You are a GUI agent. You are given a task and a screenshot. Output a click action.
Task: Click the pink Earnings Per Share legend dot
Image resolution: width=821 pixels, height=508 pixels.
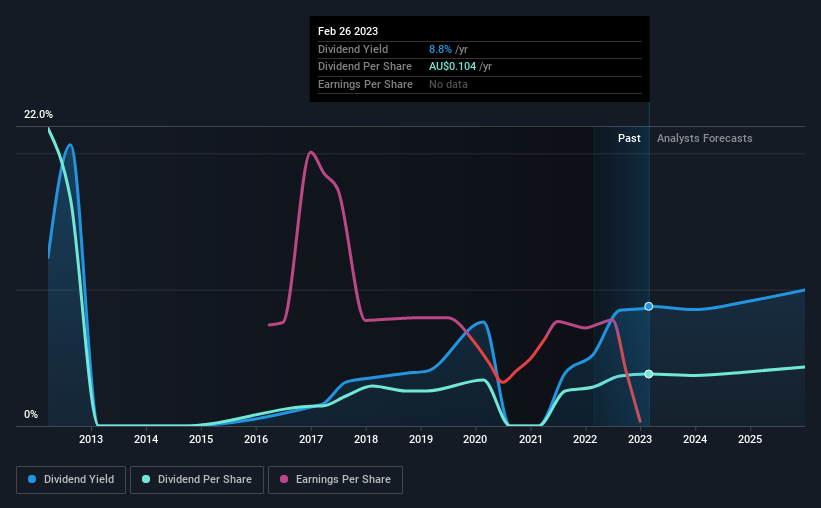[284, 479]
